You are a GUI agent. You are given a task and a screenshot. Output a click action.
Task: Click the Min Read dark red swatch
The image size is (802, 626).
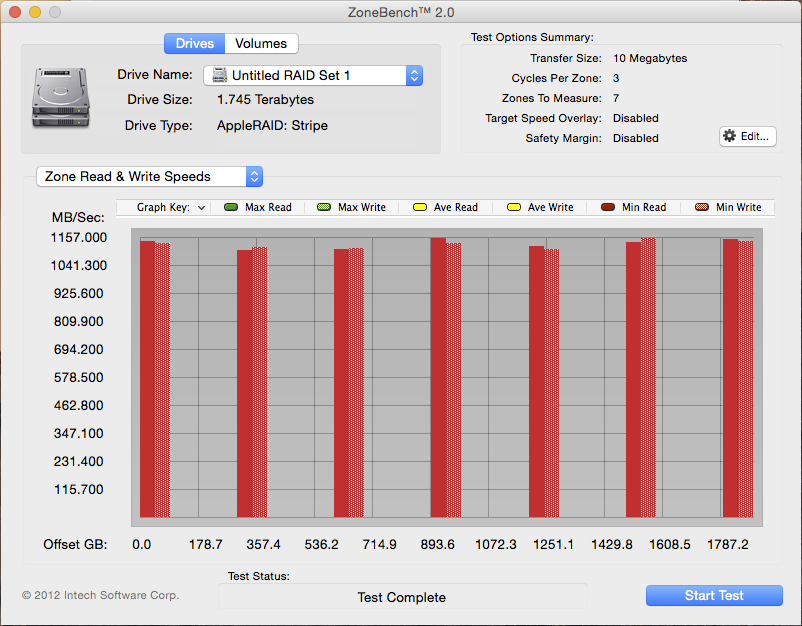[608, 207]
